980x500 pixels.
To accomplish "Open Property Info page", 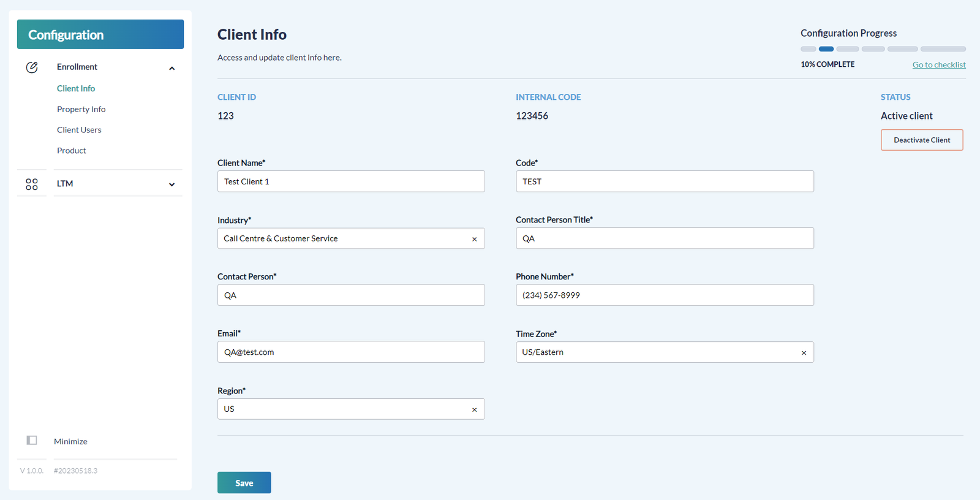I will (x=81, y=109).
